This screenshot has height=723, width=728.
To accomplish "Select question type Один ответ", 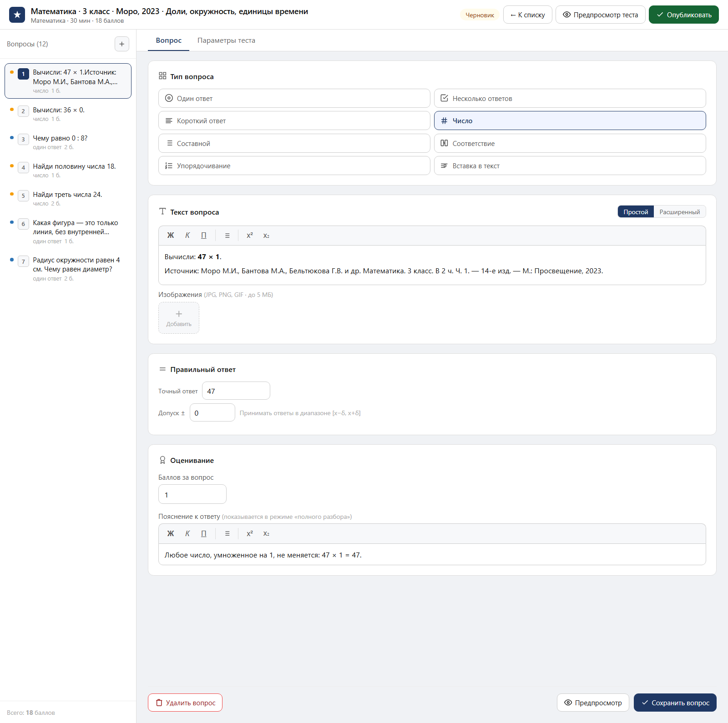I will [x=294, y=98].
